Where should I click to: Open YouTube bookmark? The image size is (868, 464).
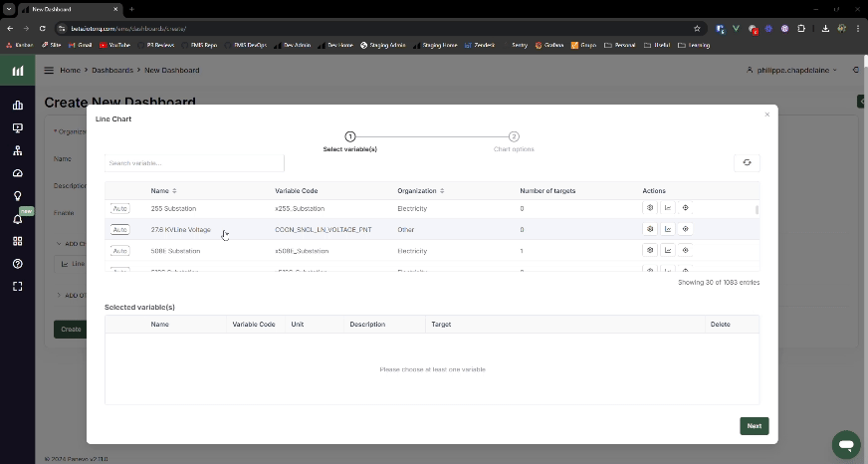[114, 46]
